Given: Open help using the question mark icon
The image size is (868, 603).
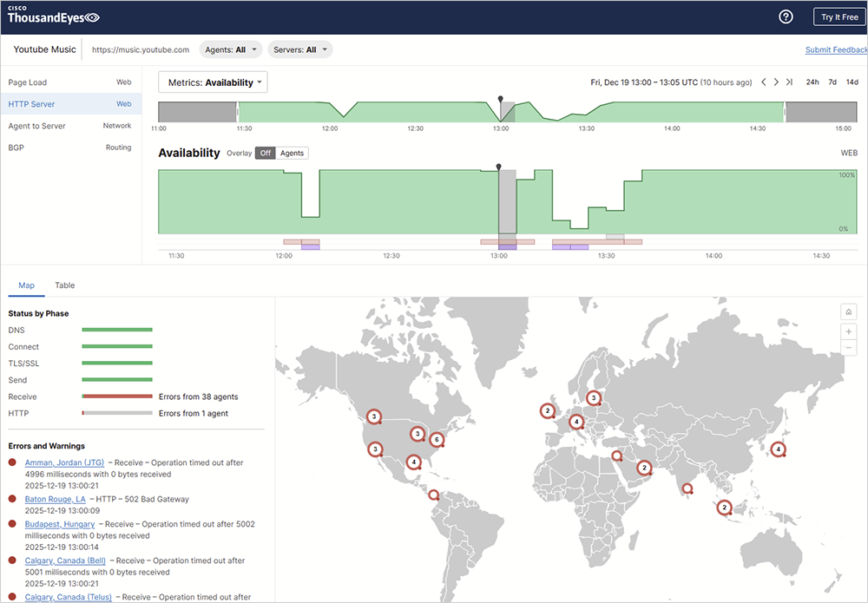Looking at the screenshot, I should click(x=786, y=16).
